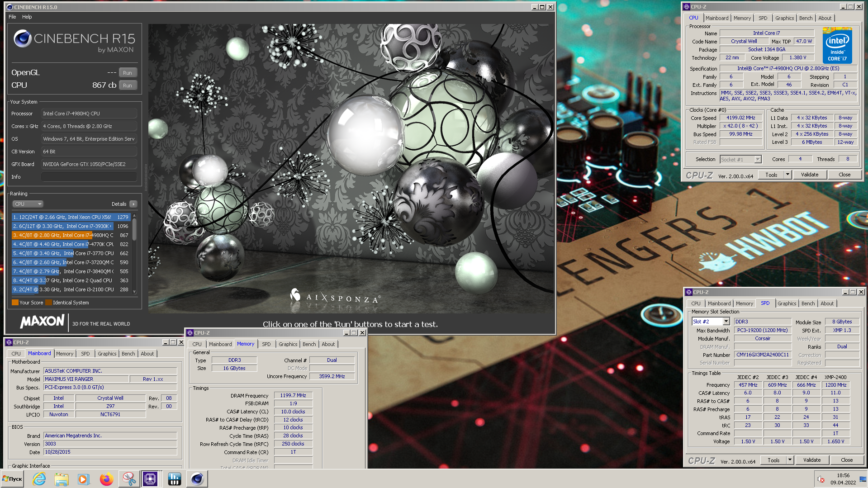The height and width of the screenshot is (488, 868).
Task: Open Graphics tab in the CPU-Z SPD window
Action: [787, 303]
